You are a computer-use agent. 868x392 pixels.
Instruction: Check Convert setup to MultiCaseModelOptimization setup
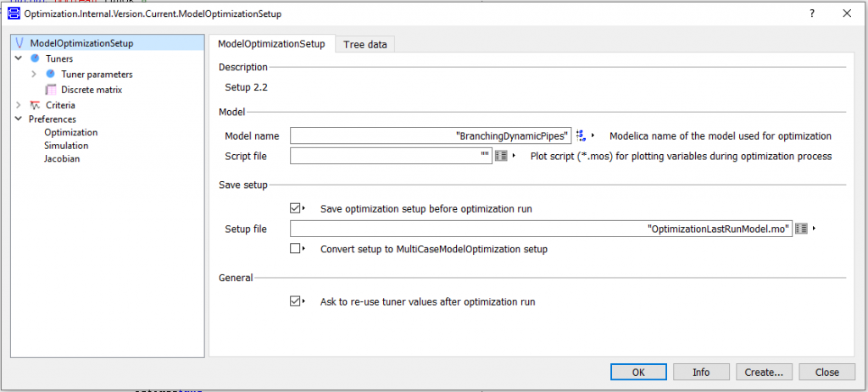click(294, 249)
